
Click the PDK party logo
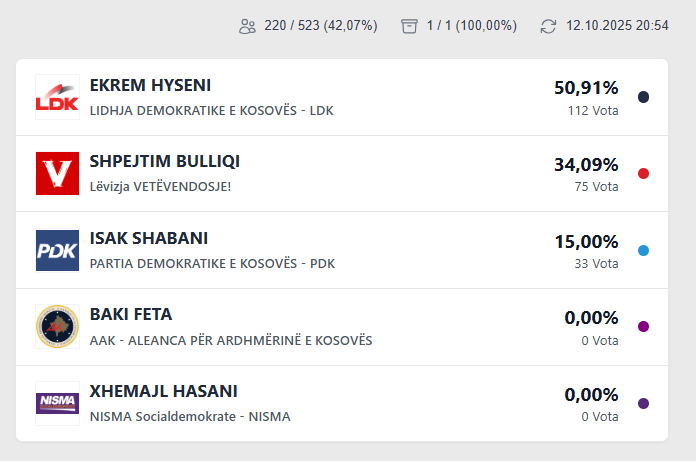point(57,250)
